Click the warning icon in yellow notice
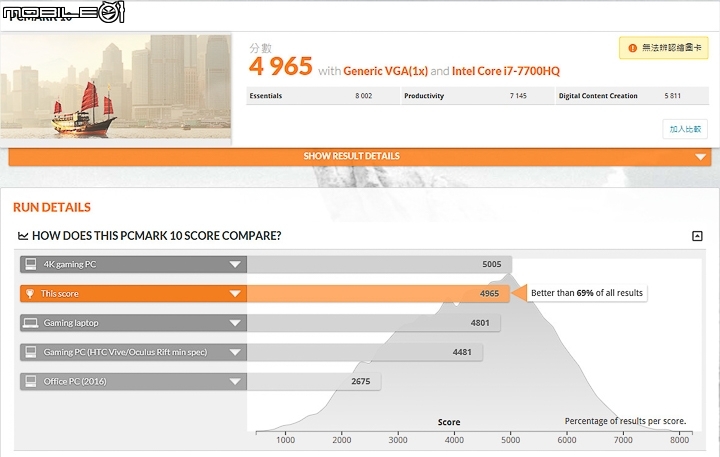Screen dimensions: 720x457 632,48
